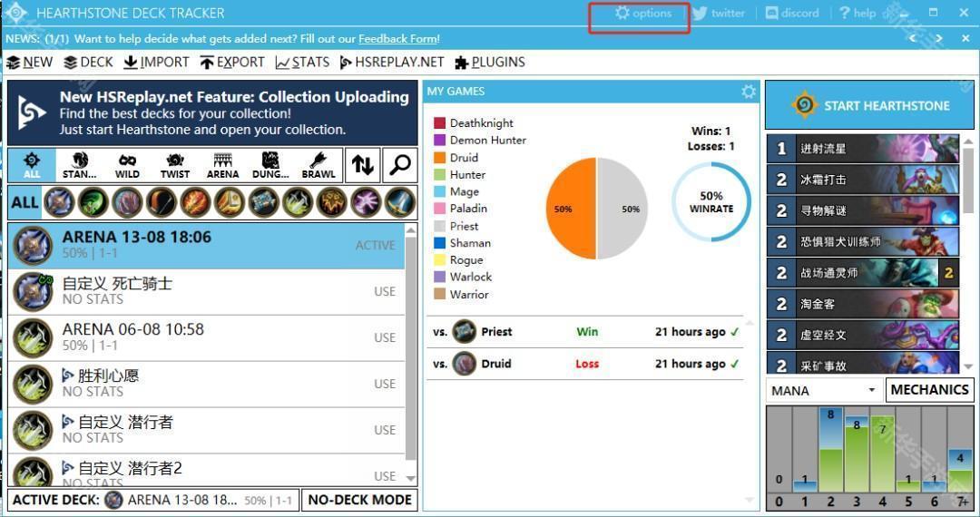Open the Feedback Form link
This screenshot has height=517, width=980.
397,39
